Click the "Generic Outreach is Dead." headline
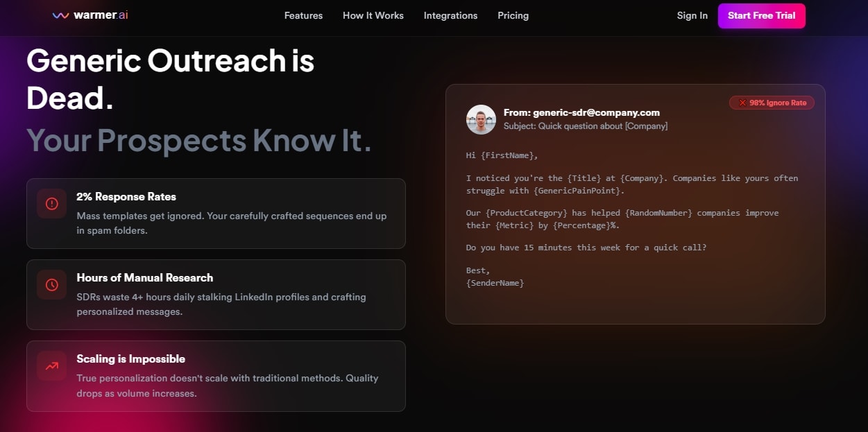Screen dimensions: 868x432 (x=171, y=80)
